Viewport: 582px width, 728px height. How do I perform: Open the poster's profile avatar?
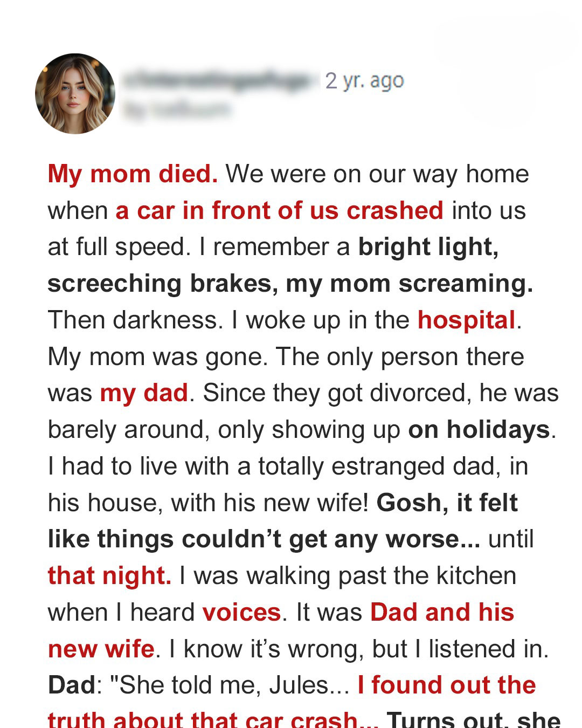tap(75, 94)
